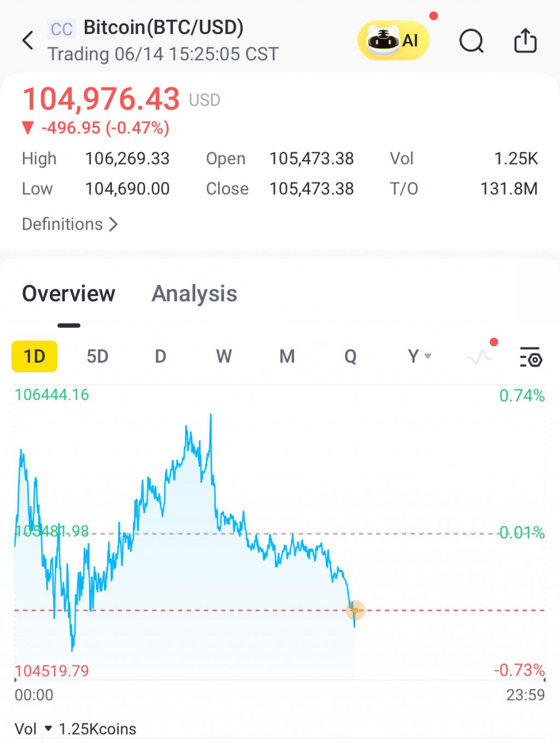Select the Q quarterly timeframe
The width and height of the screenshot is (560, 743).
pyautogui.click(x=351, y=357)
